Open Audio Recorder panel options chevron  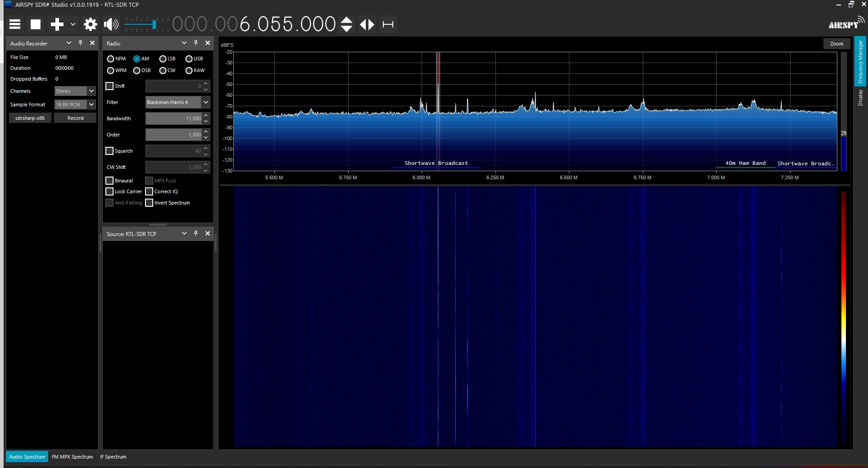pos(69,43)
